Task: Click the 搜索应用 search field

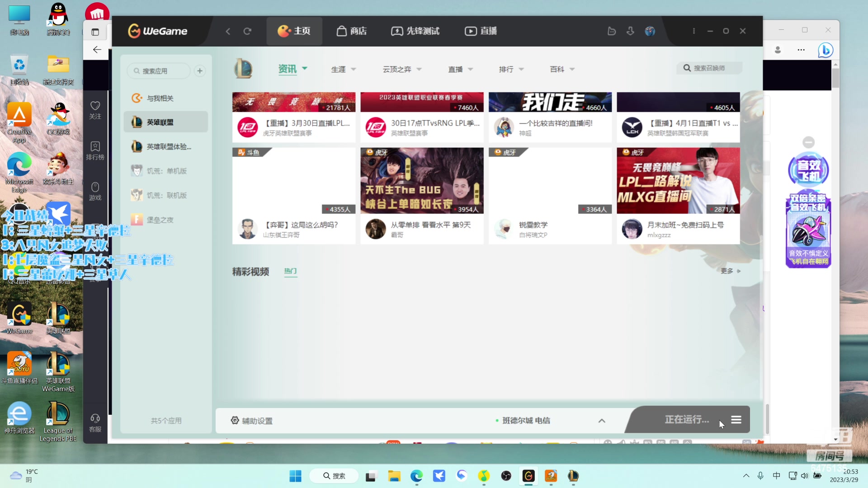Action: (159, 71)
